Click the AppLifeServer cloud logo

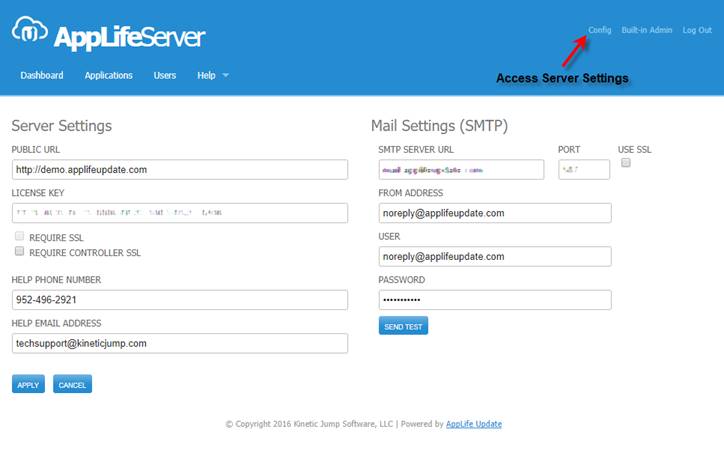30,30
